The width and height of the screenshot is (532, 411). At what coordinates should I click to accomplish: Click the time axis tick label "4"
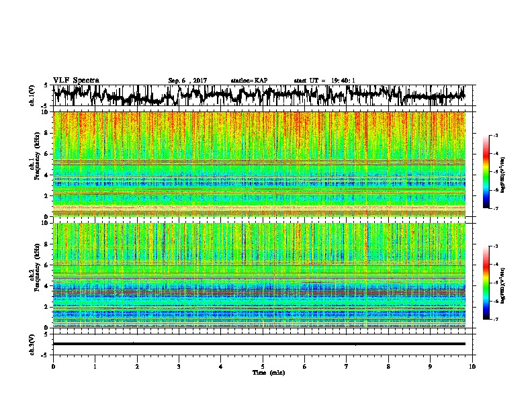221,366
